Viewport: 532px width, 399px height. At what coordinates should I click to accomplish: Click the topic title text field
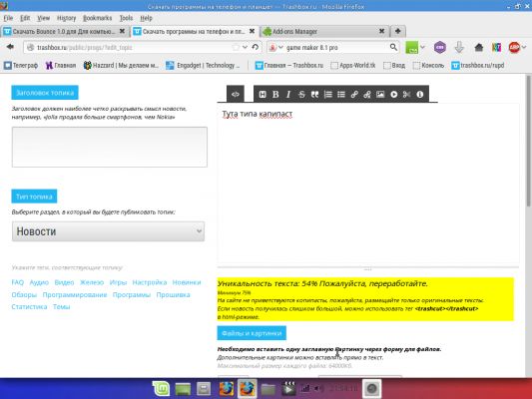pos(110,147)
